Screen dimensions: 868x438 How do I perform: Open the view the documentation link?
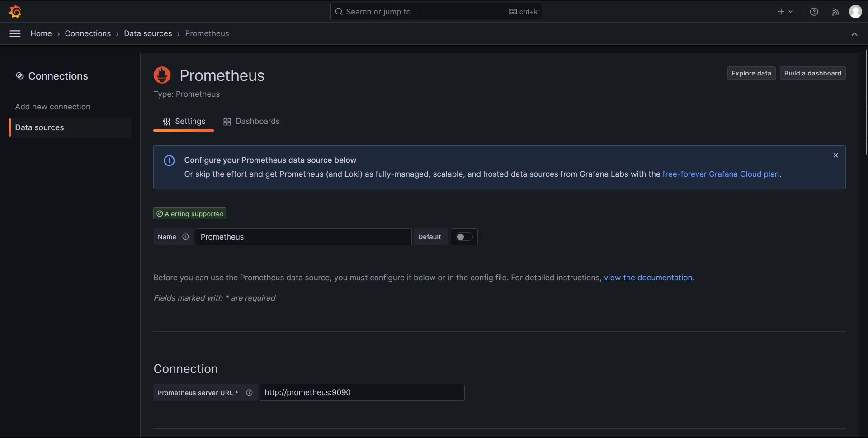(648, 278)
